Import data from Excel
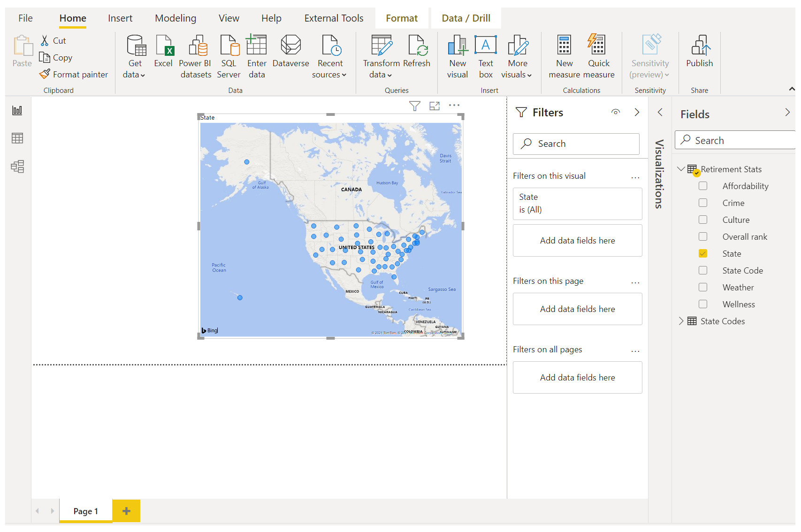 click(163, 52)
